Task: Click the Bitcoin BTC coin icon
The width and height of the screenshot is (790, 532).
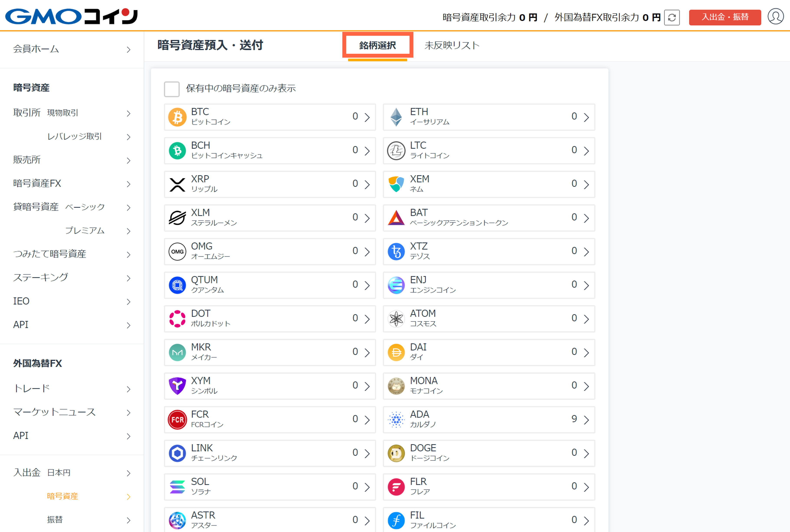Action: coord(177,117)
